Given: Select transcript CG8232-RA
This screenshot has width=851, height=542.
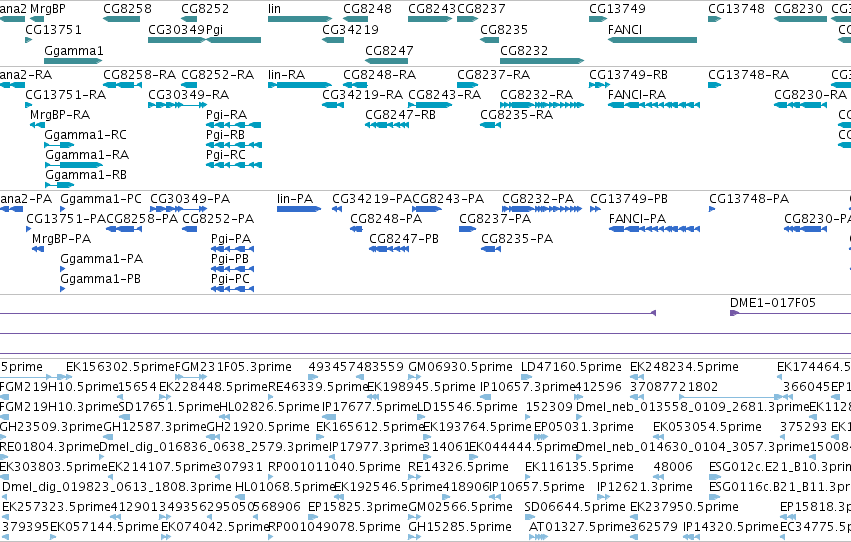Looking at the screenshot, I should point(542,105).
